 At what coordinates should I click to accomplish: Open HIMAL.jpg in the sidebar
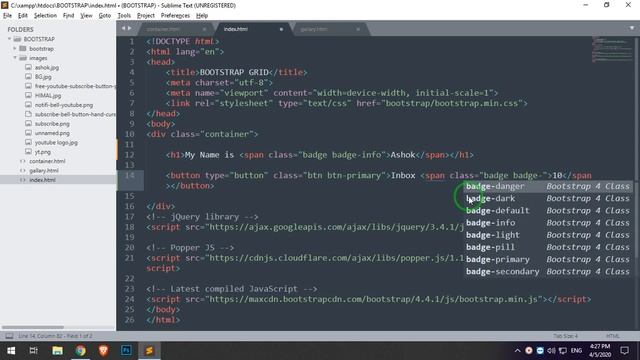(48, 96)
